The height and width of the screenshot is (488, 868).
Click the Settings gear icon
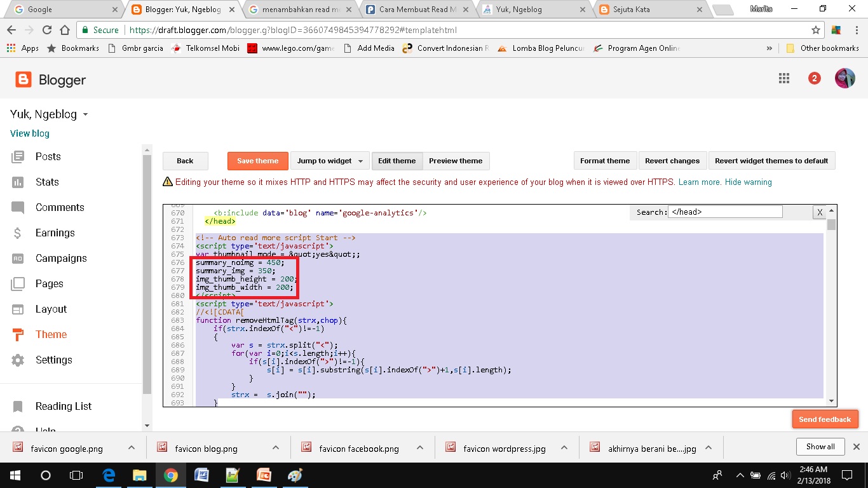pos(18,360)
